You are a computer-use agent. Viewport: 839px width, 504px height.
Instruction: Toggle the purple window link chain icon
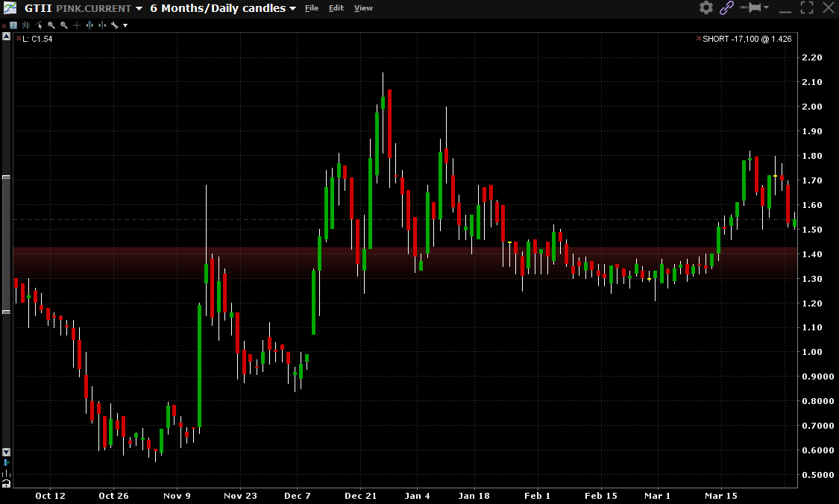(x=726, y=7)
